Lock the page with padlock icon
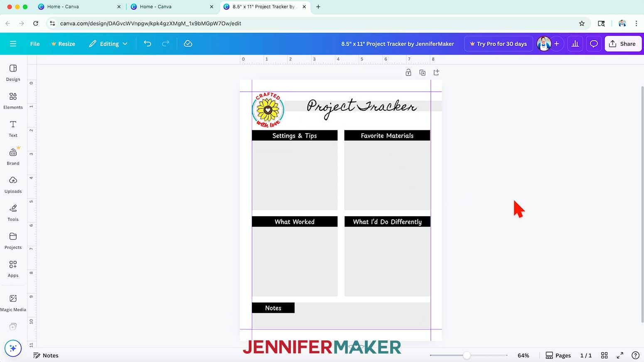 point(408,73)
